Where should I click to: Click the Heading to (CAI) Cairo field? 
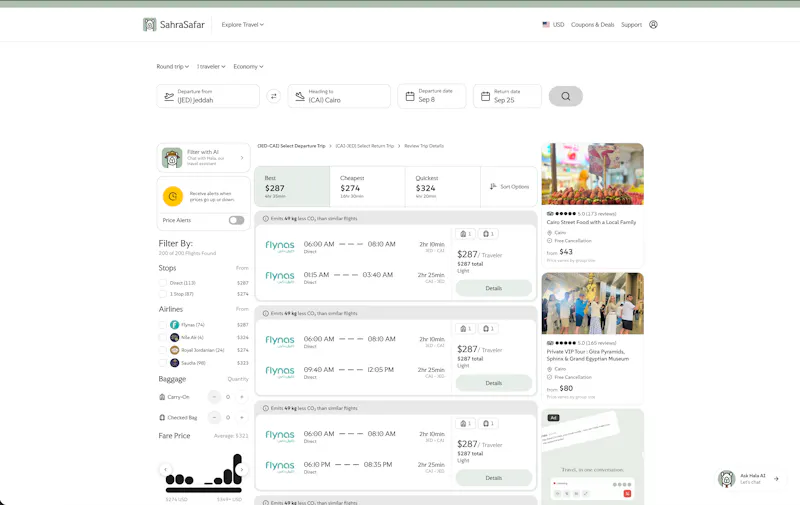point(339,96)
